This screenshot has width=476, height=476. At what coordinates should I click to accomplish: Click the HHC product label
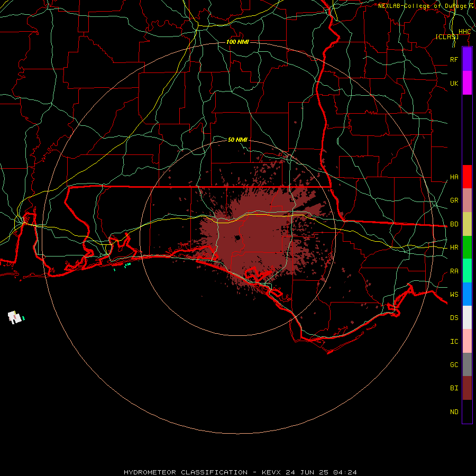(x=464, y=32)
